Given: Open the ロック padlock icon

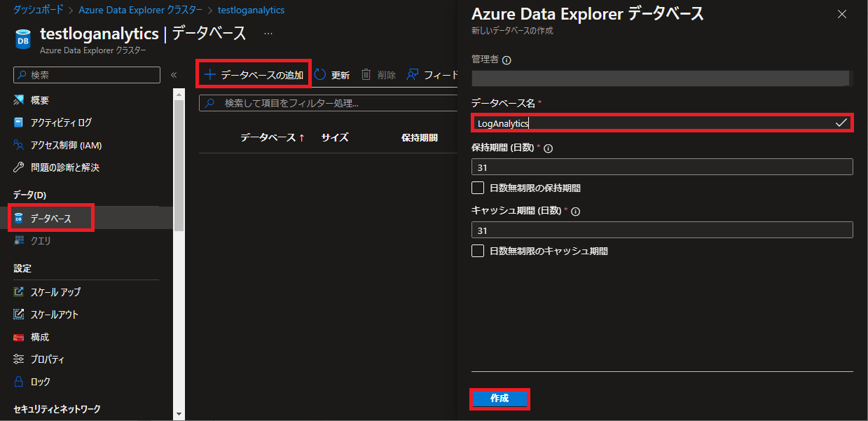Looking at the screenshot, I should pyautogui.click(x=19, y=382).
